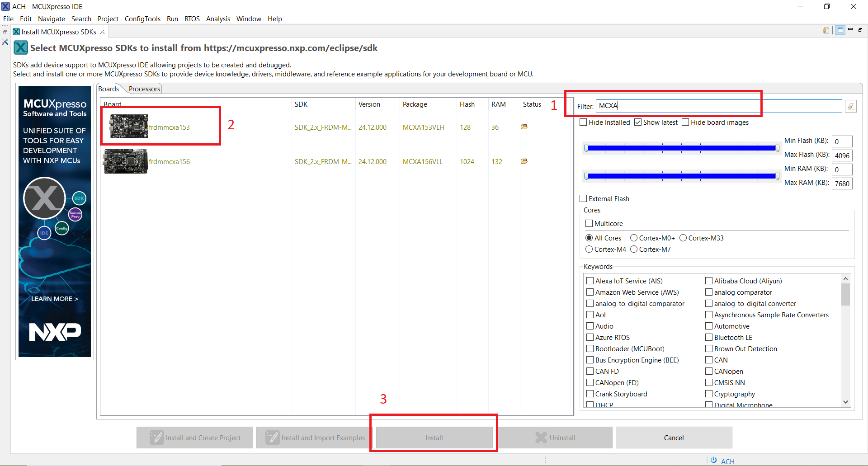Click the power icon beside ACH in status bar
This screenshot has width=868, height=466.
tap(713, 460)
